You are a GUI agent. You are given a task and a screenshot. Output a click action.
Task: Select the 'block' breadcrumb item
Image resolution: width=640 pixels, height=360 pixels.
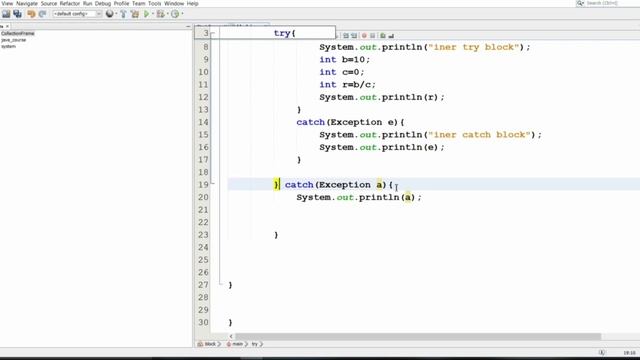[208, 344]
